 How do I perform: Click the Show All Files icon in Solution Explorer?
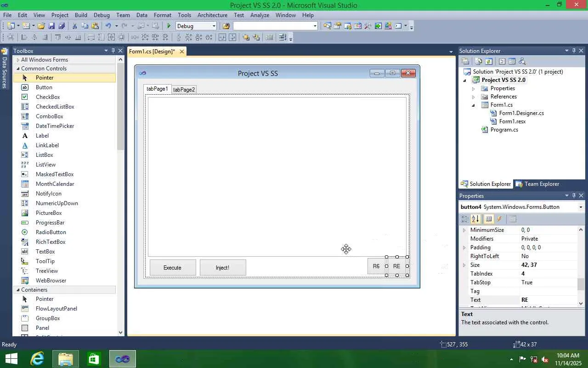[479, 61]
